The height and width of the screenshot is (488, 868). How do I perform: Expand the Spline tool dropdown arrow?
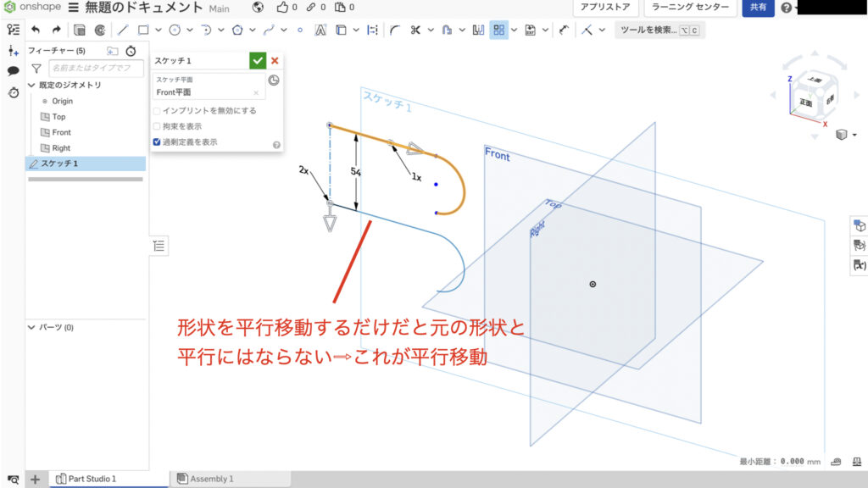pyautogui.click(x=284, y=30)
